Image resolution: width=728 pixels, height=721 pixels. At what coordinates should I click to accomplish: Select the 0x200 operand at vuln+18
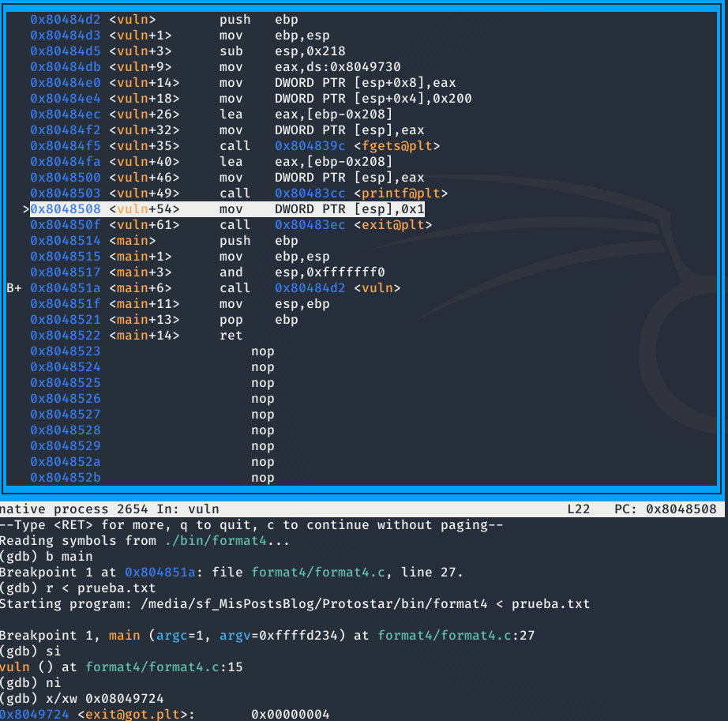tap(452, 99)
